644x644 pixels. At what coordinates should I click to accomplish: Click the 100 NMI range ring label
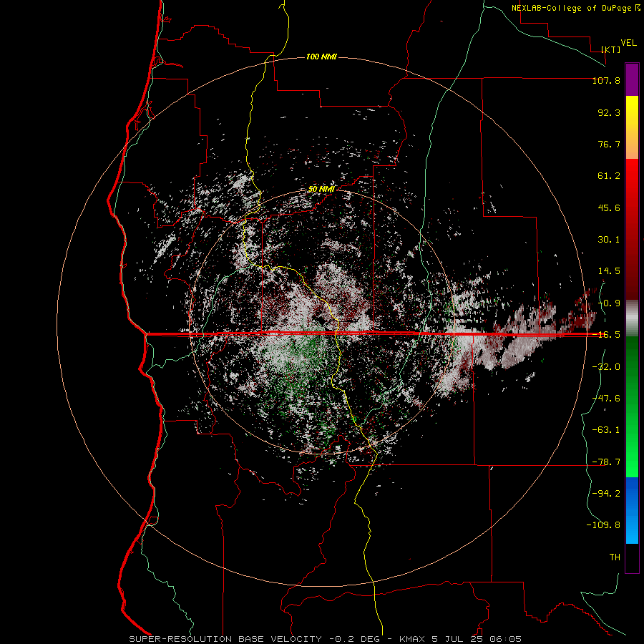(x=321, y=57)
